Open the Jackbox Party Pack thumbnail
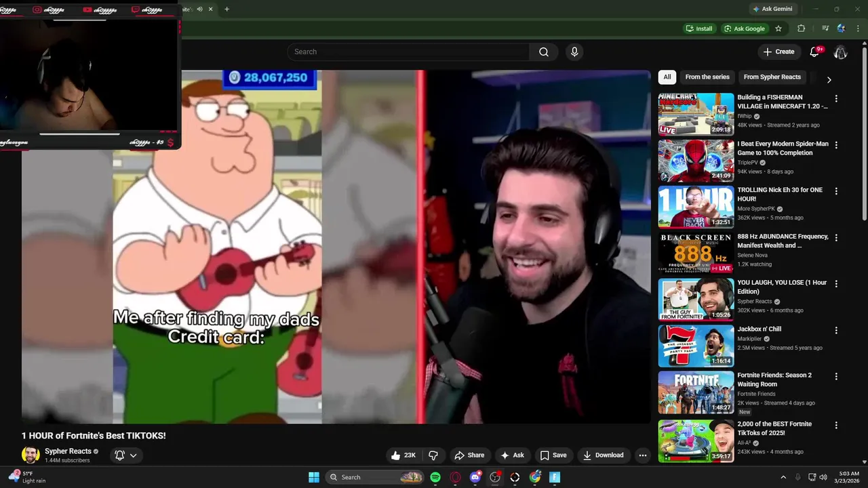Viewport: 868px width, 488px height. click(x=696, y=346)
